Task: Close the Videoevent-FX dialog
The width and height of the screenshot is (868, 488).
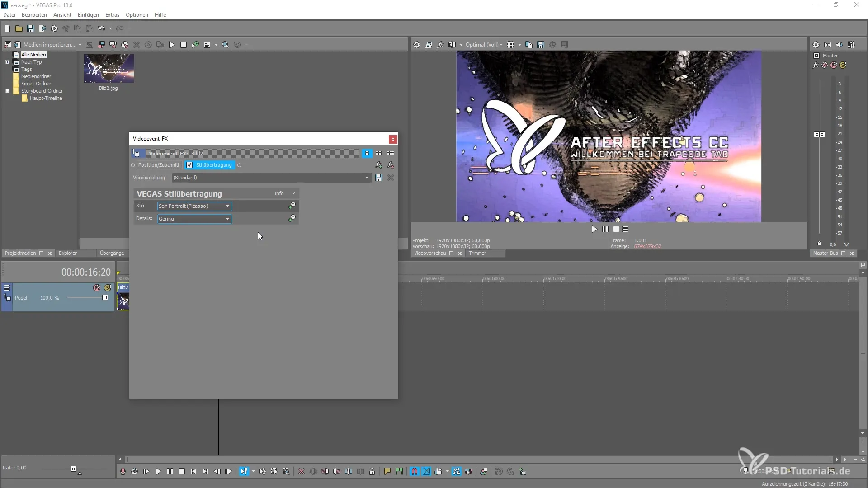Action: coord(393,139)
